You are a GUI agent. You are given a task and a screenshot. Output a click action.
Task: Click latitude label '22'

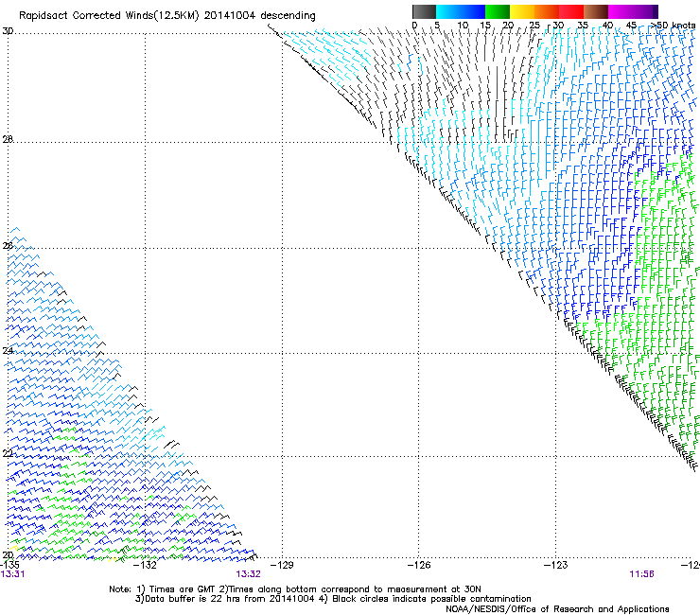click(x=8, y=454)
